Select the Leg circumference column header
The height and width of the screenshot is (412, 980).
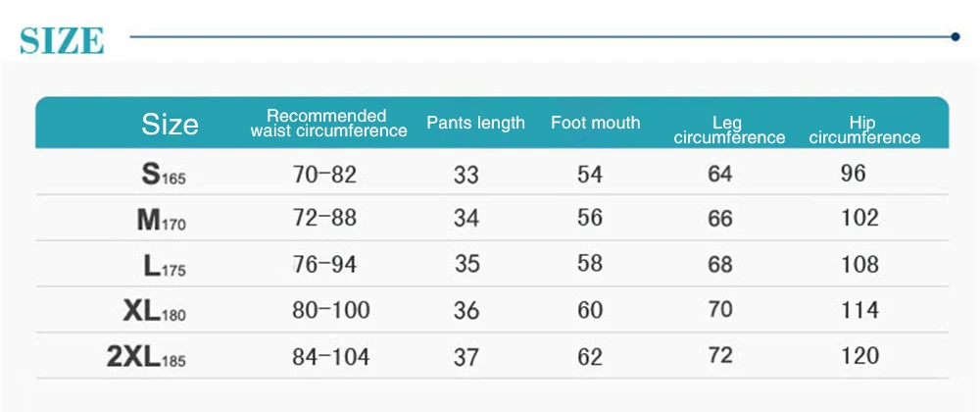pyautogui.click(x=729, y=130)
